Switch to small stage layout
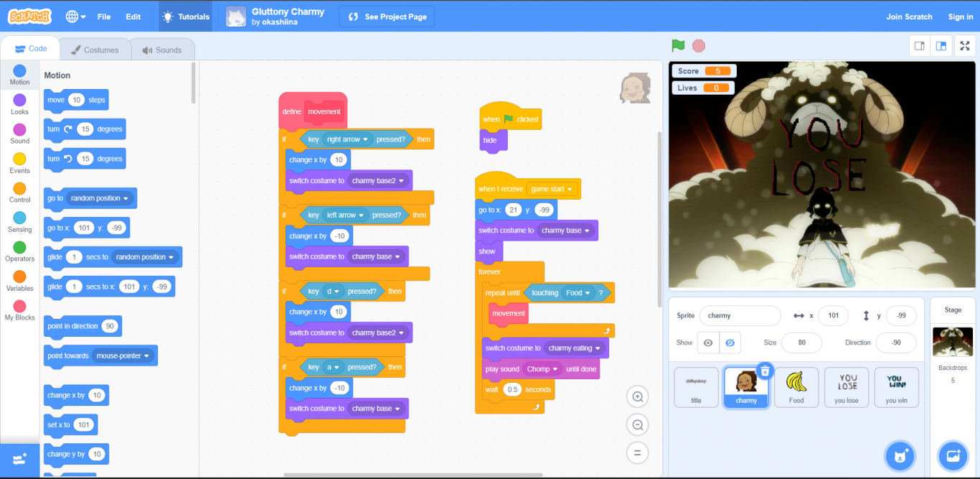This screenshot has height=479, width=980. point(919,46)
